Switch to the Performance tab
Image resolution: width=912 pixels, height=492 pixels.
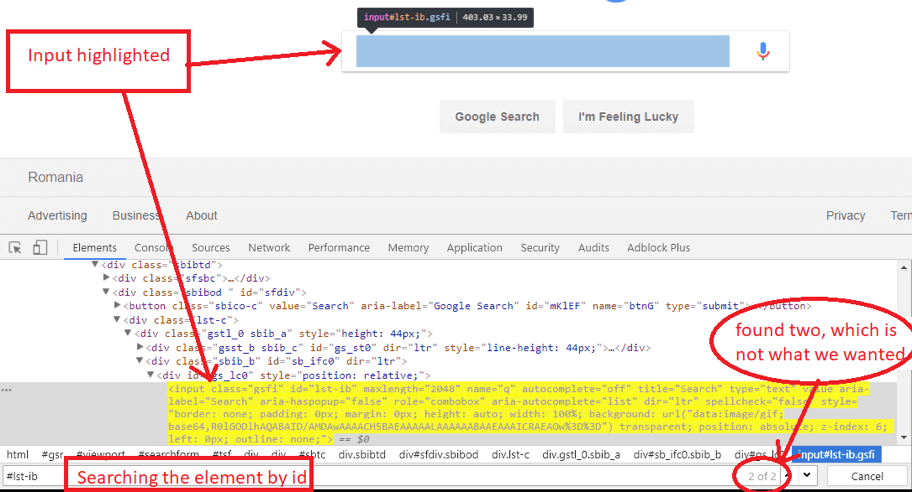[x=339, y=248]
